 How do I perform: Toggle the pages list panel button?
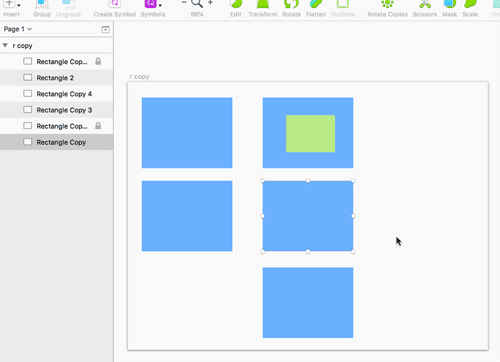click(x=105, y=30)
